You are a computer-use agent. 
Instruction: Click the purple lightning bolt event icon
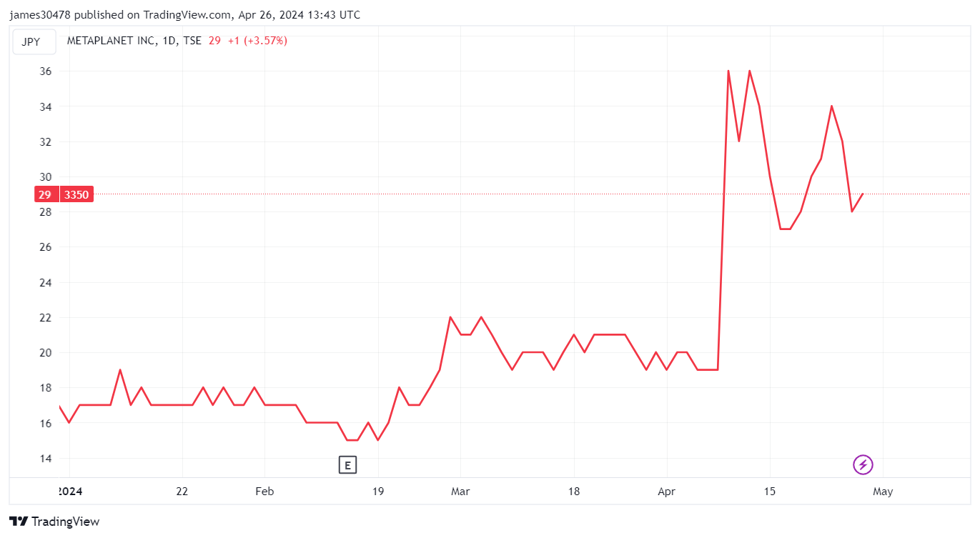pos(863,465)
